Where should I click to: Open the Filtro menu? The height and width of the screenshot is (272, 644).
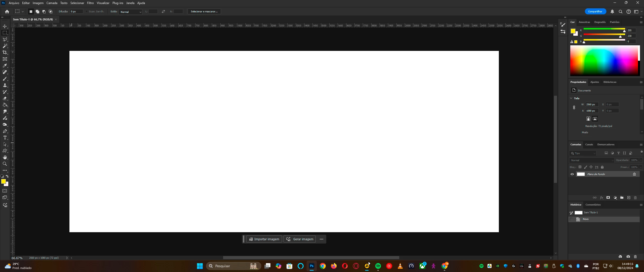tap(90, 3)
